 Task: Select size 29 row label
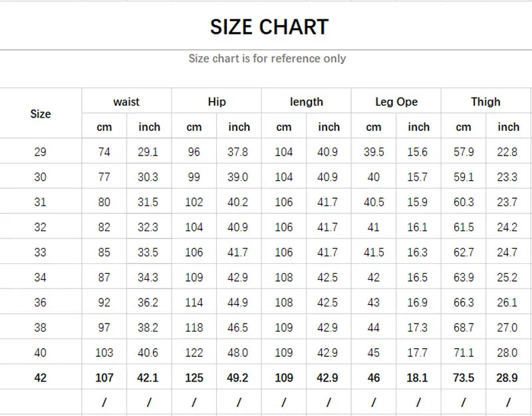tap(41, 152)
